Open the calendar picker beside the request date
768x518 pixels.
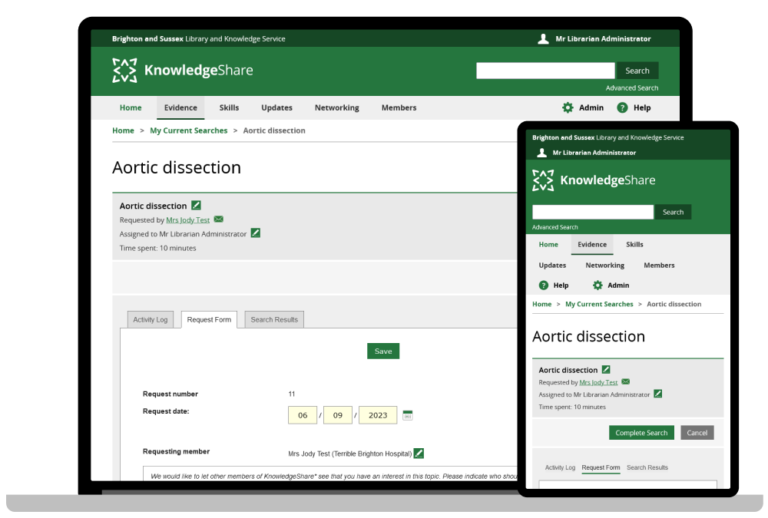pyautogui.click(x=407, y=414)
